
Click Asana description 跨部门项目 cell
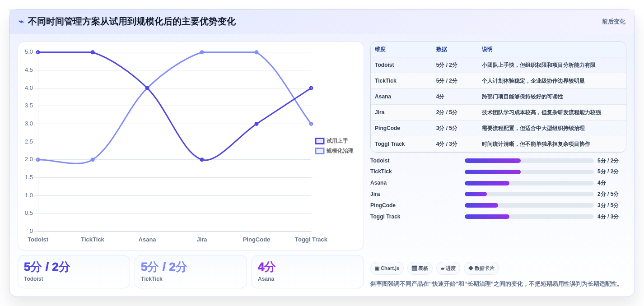[x=523, y=97]
